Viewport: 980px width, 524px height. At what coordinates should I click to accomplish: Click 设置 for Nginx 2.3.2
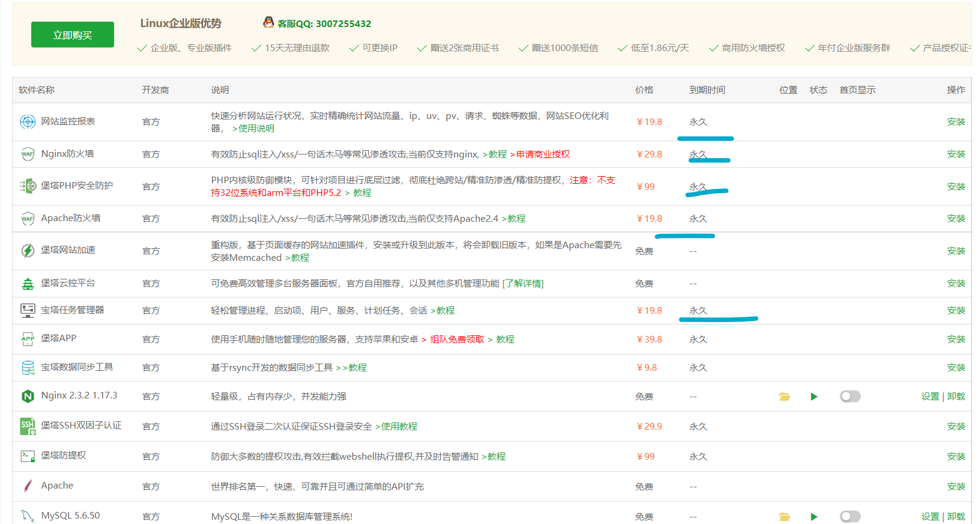coord(930,397)
